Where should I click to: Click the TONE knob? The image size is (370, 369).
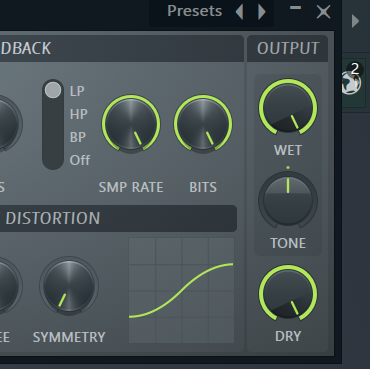coord(288,201)
